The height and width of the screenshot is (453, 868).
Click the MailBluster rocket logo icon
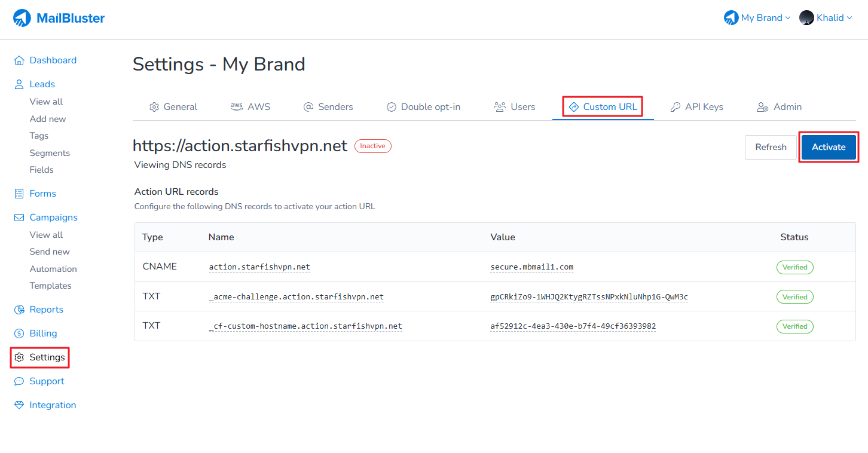pyautogui.click(x=22, y=19)
